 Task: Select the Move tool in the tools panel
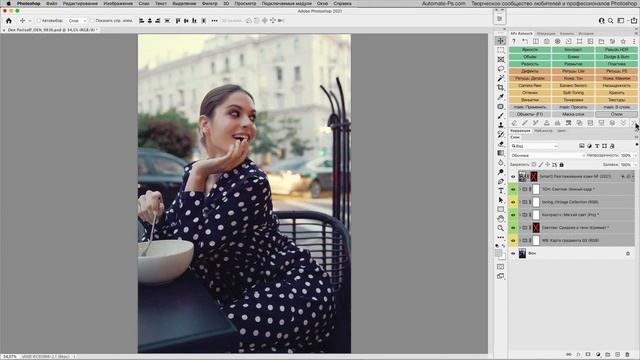500,41
